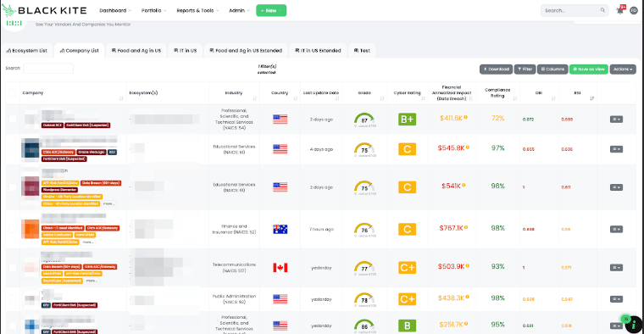644x334 pixels.
Task: Select the checkbox for the $541K row
Action: click(13, 187)
